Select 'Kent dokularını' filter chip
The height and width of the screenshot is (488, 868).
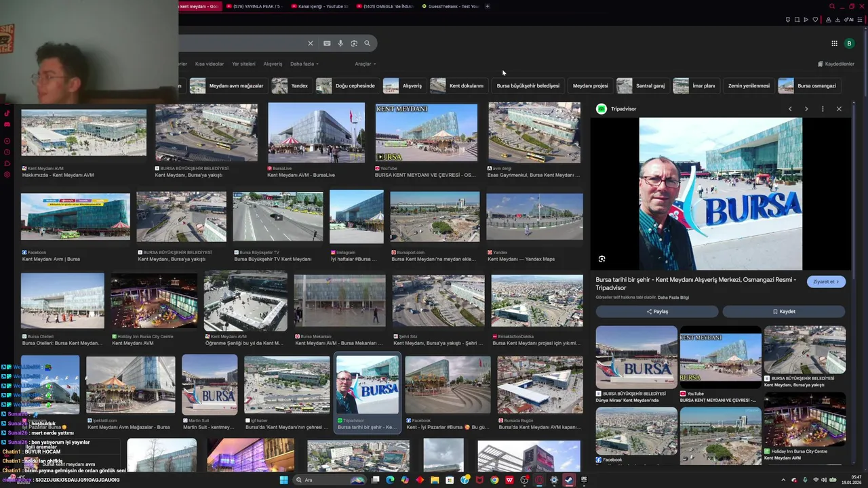pos(458,86)
